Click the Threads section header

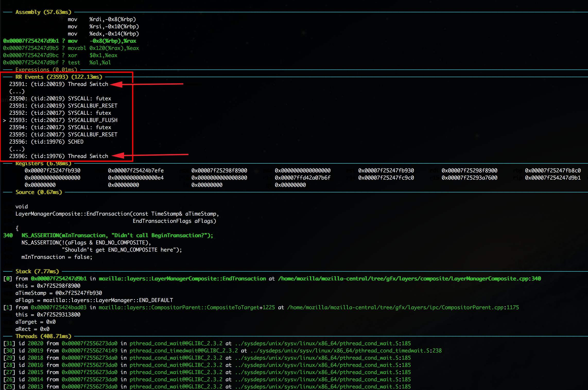(x=43, y=336)
